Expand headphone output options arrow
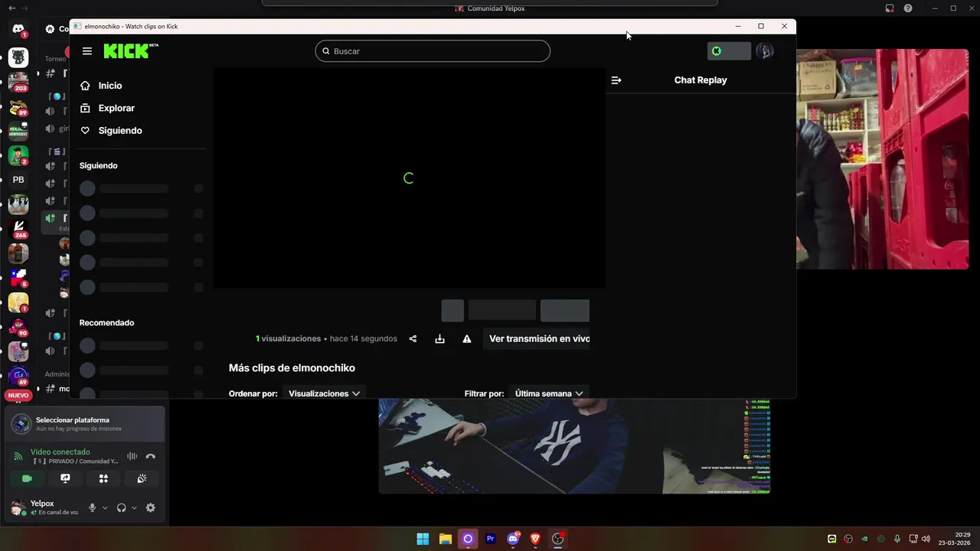Image resolution: width=980 pixels, height=551 pixels. pos(134,507)
